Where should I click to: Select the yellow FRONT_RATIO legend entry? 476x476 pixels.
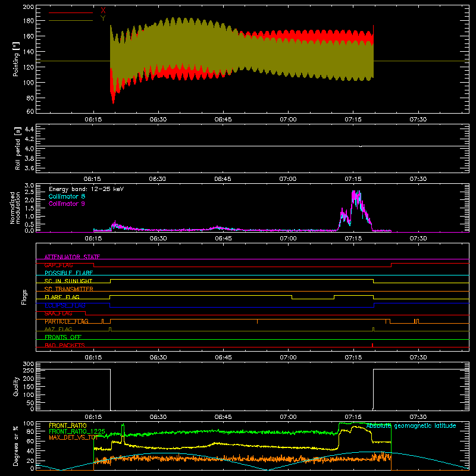pyautogui.click(x=68, y=425)
